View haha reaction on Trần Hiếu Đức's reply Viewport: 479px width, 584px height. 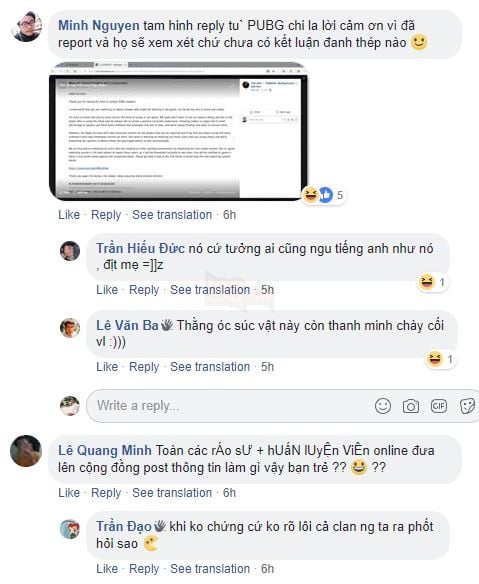coord(432,282)
